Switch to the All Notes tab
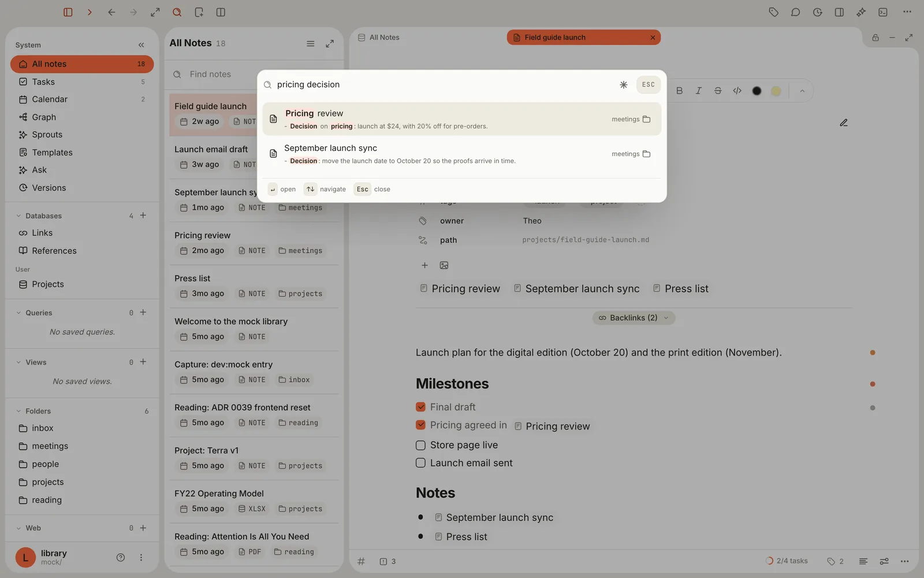 coord(379,38)
